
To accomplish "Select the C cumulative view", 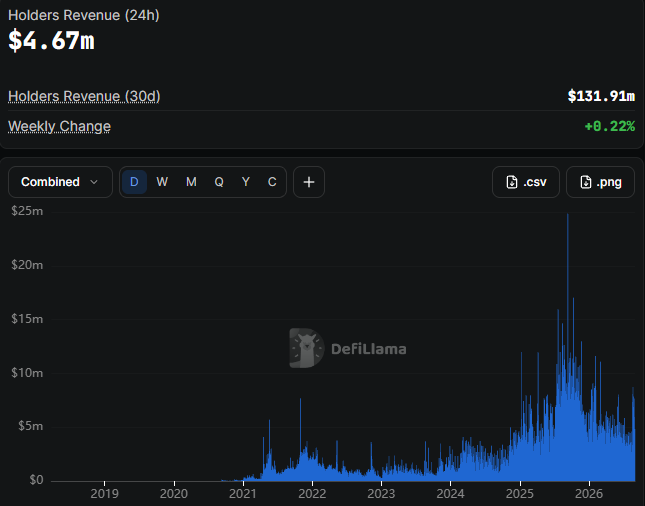I will (272, 182).
